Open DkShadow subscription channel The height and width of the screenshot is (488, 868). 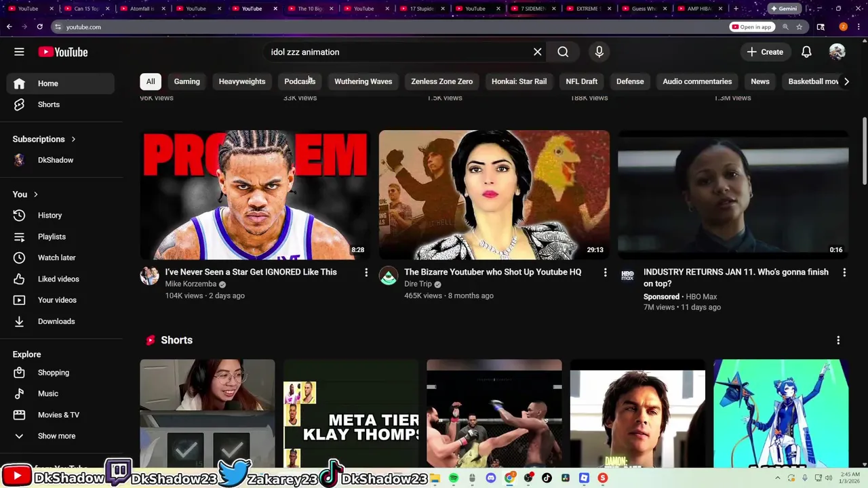(62, 160)
